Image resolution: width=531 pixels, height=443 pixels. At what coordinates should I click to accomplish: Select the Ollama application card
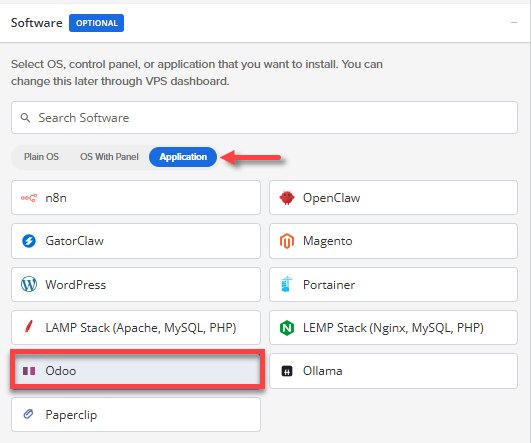point(393,371)
